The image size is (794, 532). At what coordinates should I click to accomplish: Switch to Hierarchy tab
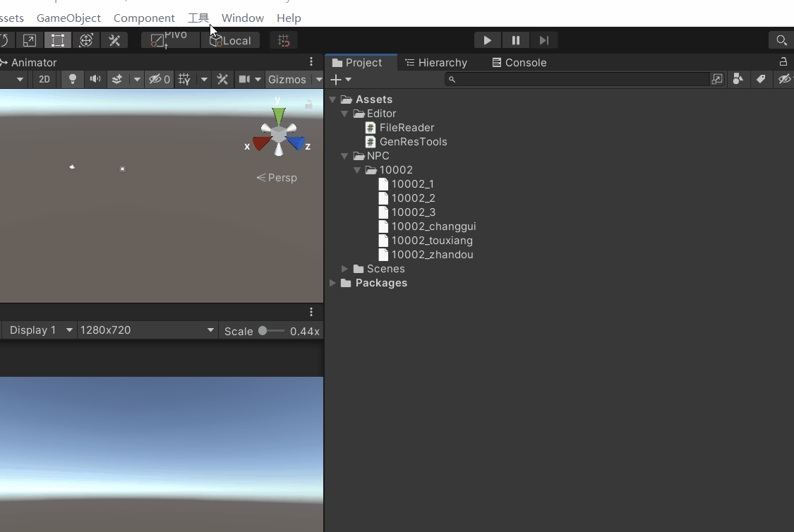click(436, 62)
